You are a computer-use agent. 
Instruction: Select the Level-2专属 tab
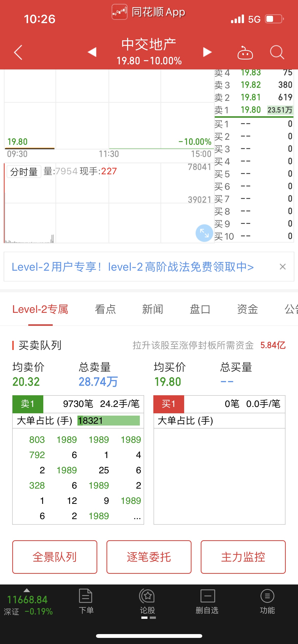coord(40,309)
